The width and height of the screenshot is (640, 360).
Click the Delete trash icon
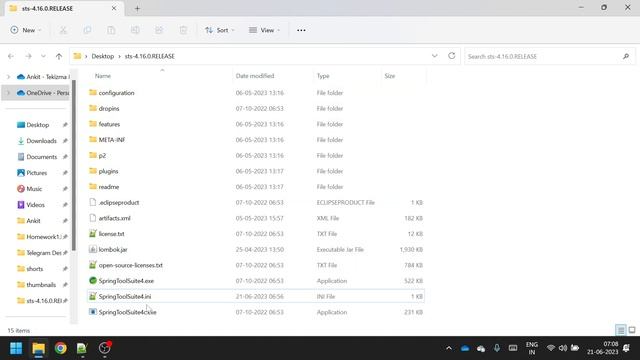click(x=183, y=30)
